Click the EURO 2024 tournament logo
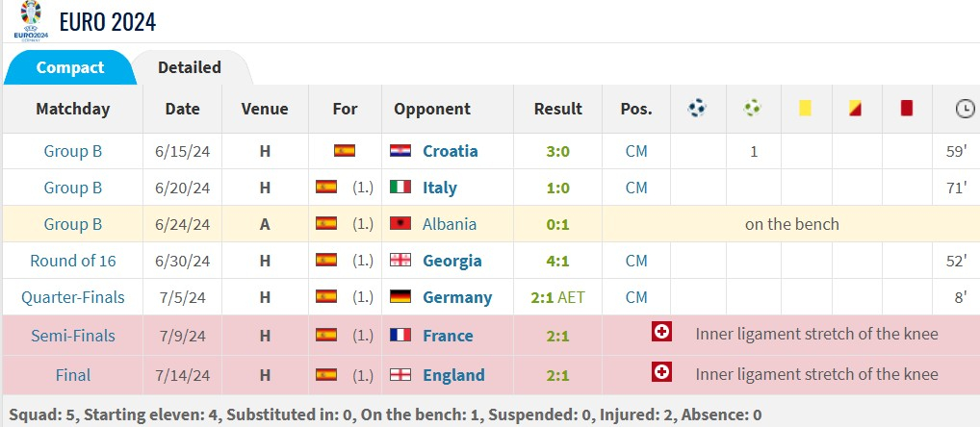 (x=31, y=20)
